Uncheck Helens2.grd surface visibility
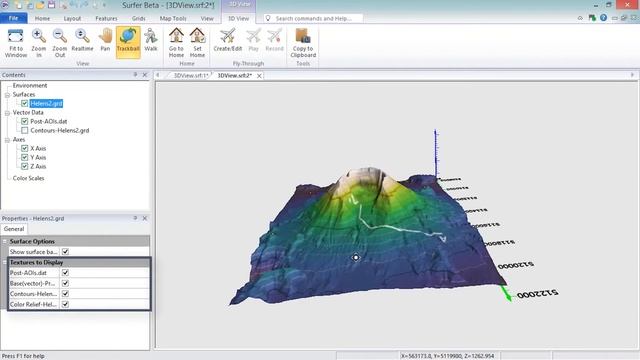The width and height of the screenshot is (640, 360). [24, 104]
